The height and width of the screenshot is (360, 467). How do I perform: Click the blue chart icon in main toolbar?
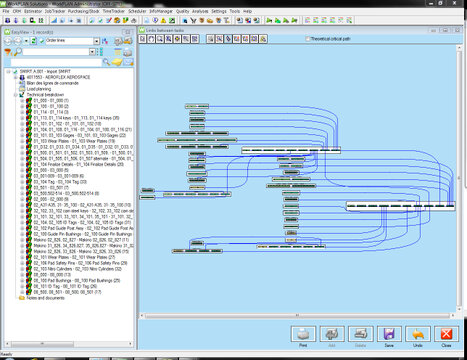54,20
